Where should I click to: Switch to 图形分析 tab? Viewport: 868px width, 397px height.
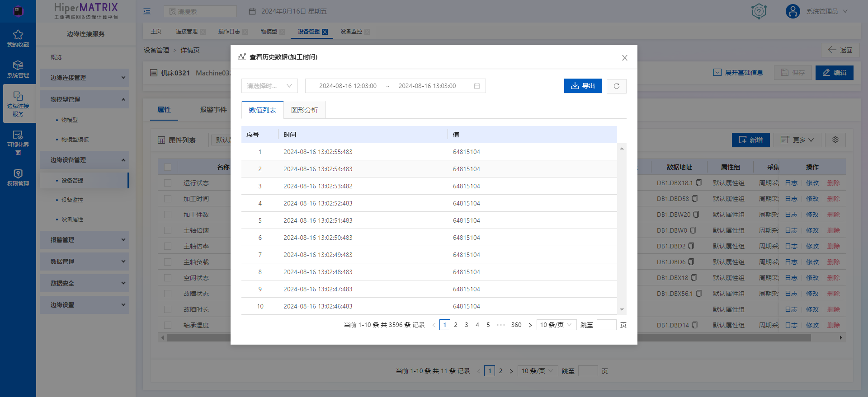click(x=305, y=110)
